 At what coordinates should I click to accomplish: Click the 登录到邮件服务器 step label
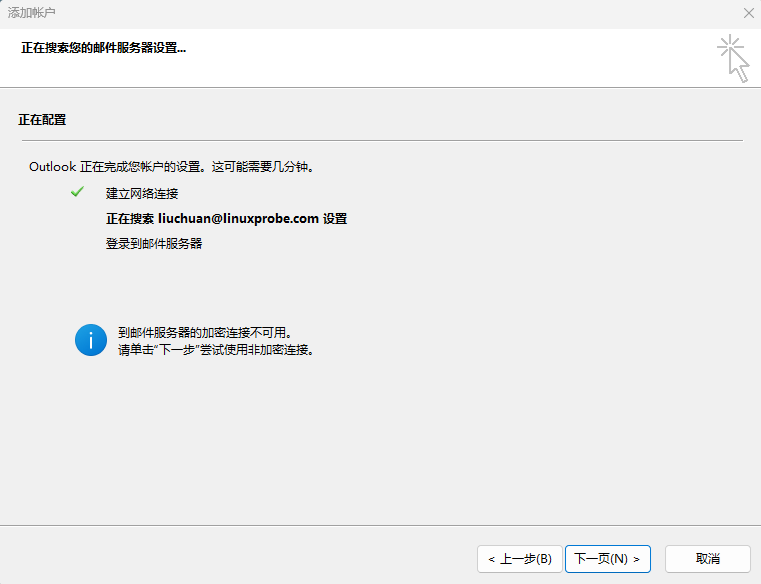[x=154, y=243]
